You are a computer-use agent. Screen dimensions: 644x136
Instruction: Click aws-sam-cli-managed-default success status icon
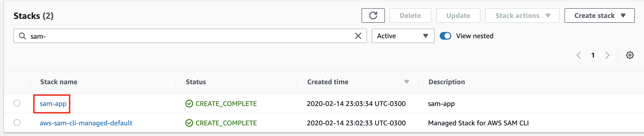(189, 123)
